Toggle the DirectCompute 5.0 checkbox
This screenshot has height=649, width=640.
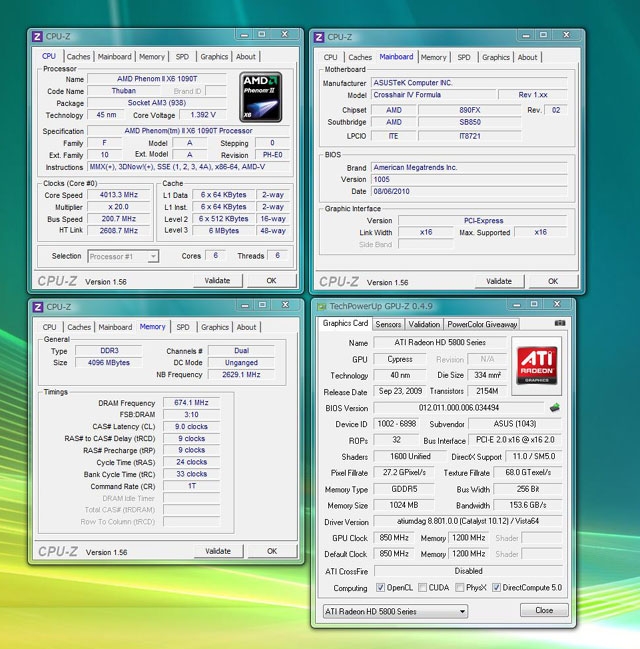pyautogui.click(x=497, y=588)
